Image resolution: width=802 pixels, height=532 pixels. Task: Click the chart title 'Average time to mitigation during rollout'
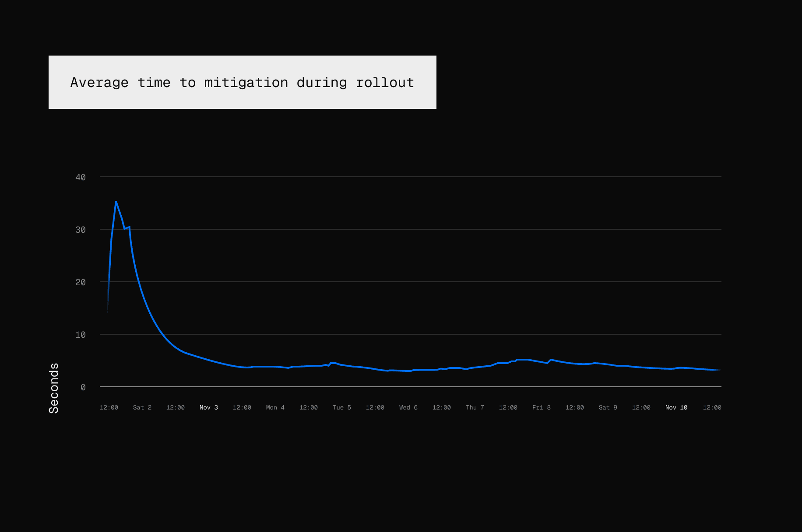242,82
